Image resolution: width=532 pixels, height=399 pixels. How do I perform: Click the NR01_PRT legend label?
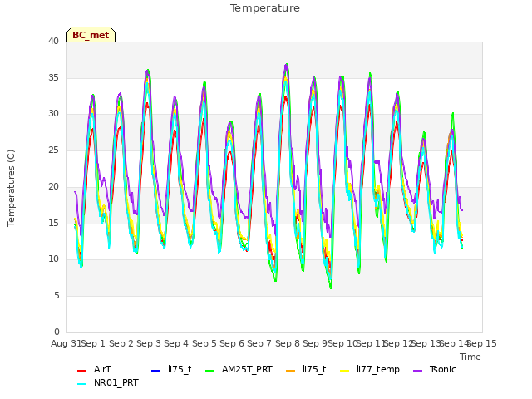(x=116, y=382)
